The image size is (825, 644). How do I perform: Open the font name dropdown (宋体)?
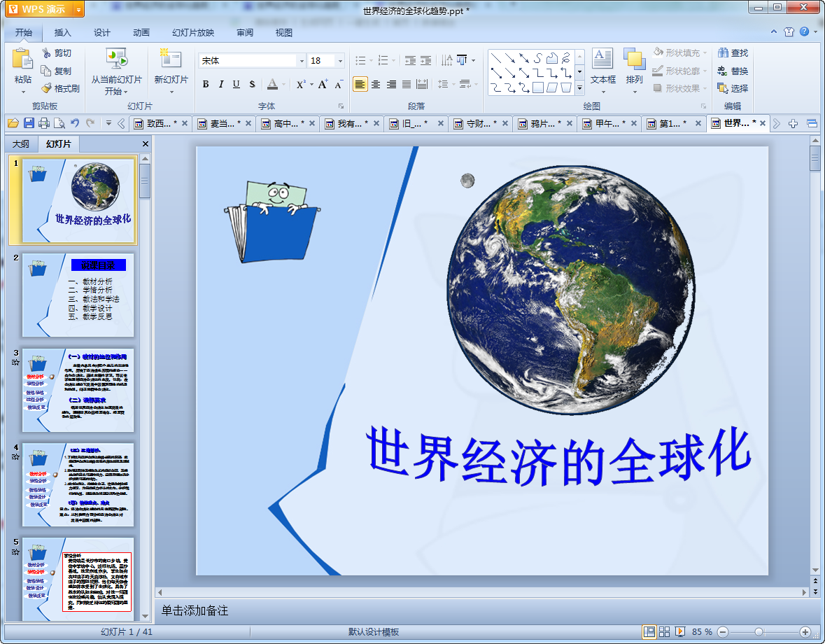[302, 61]
